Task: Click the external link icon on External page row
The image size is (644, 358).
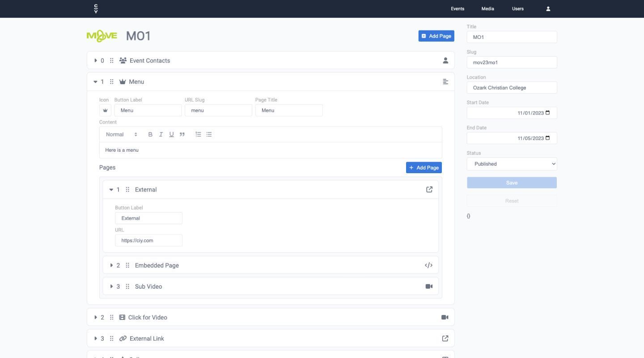Action: [429, 189]
